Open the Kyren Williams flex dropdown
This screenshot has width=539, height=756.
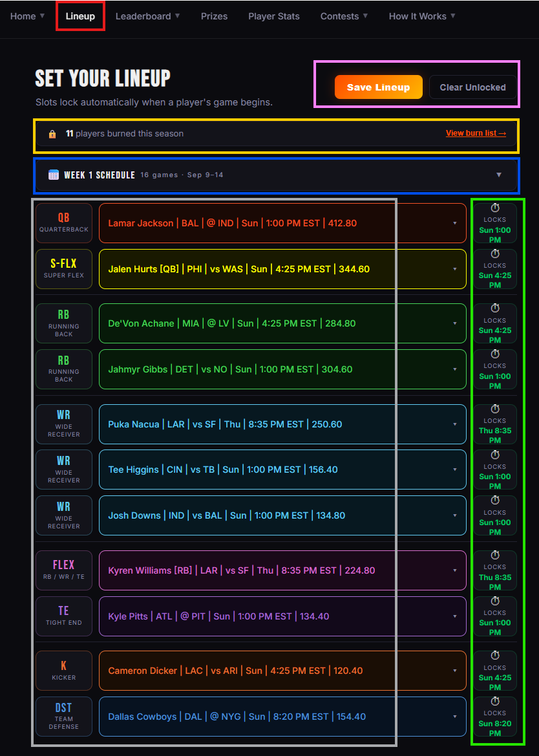[282, 570]
